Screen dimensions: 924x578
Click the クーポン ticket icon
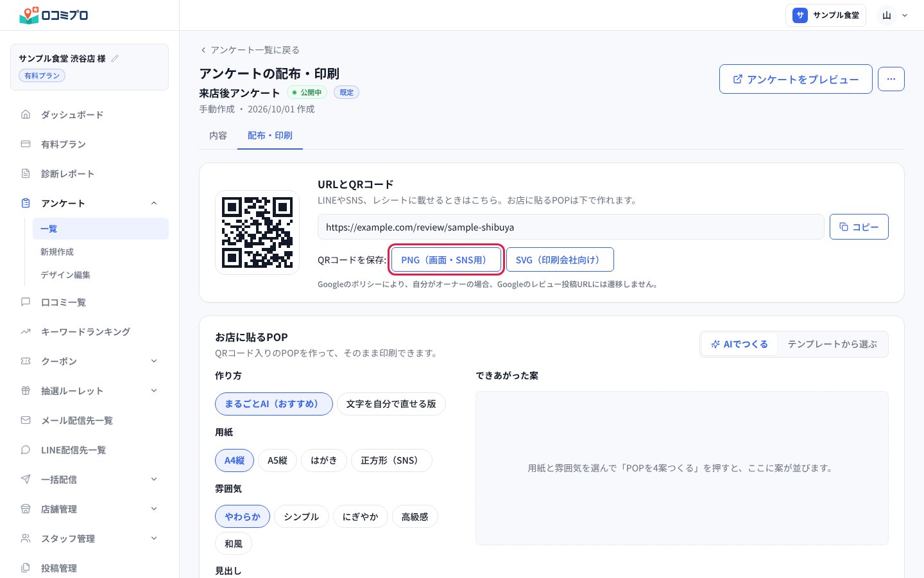(x=26, y=361)
